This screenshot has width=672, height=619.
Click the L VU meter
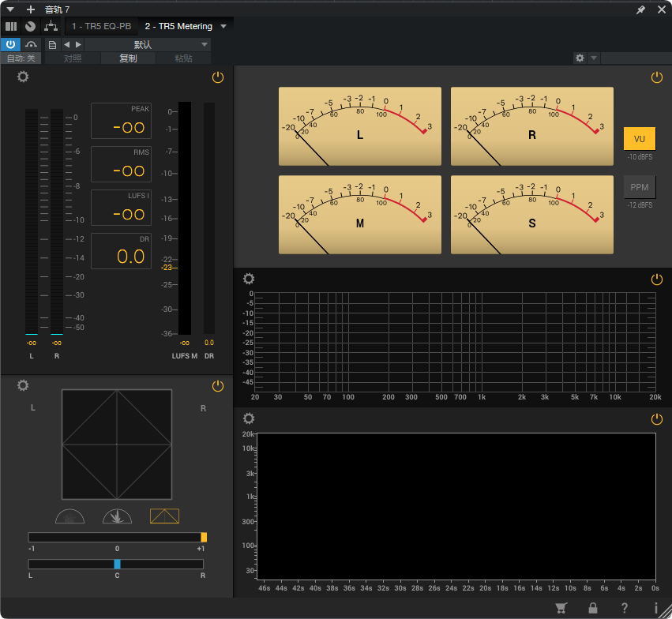coord(360,126)
